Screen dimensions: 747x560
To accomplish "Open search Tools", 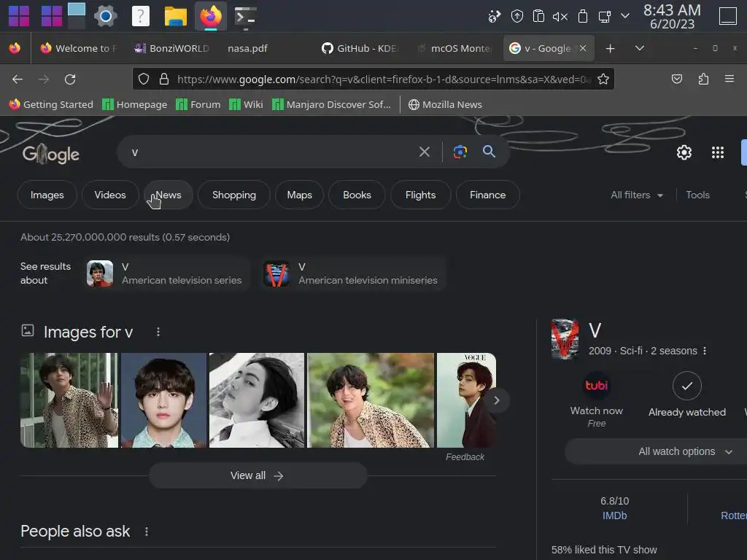I will click(x=697, y=195).
